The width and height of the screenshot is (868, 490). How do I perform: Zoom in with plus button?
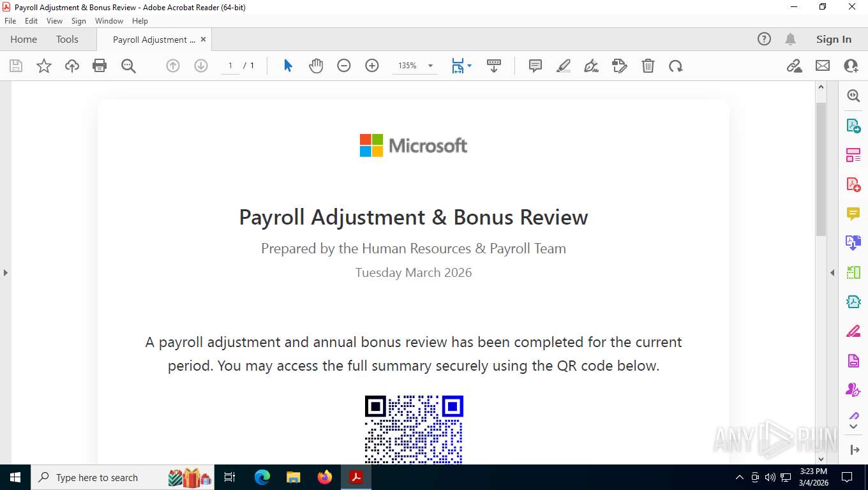tap(372, 66)
